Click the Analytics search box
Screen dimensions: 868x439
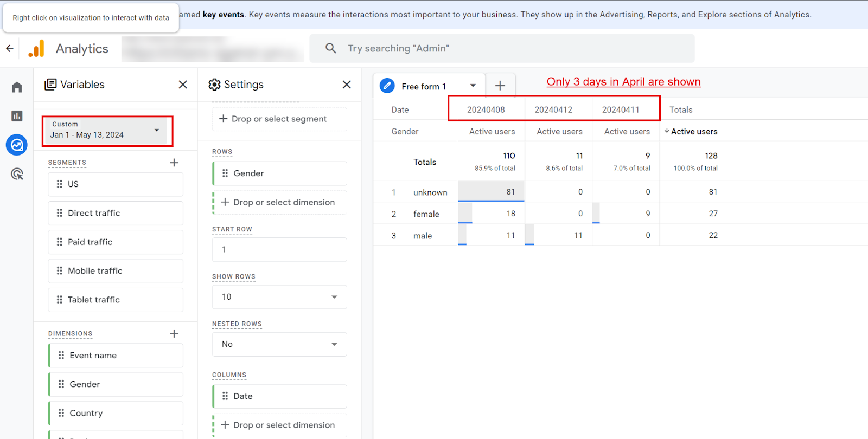point(502,48)
